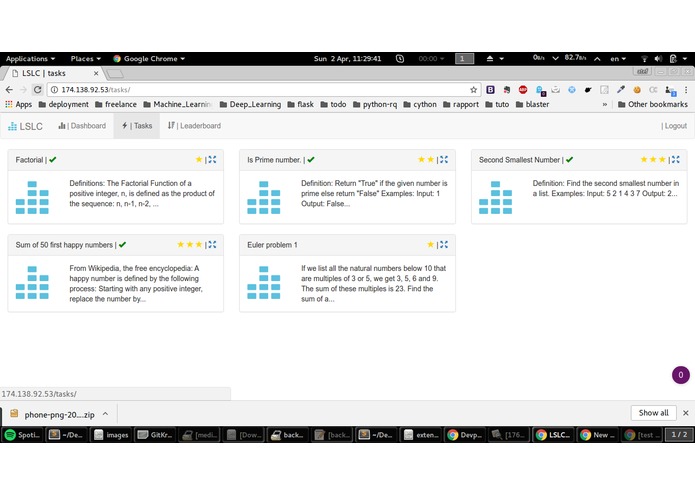Click Show all downloads button
The image size is (695, 494).
pos(653,413)
